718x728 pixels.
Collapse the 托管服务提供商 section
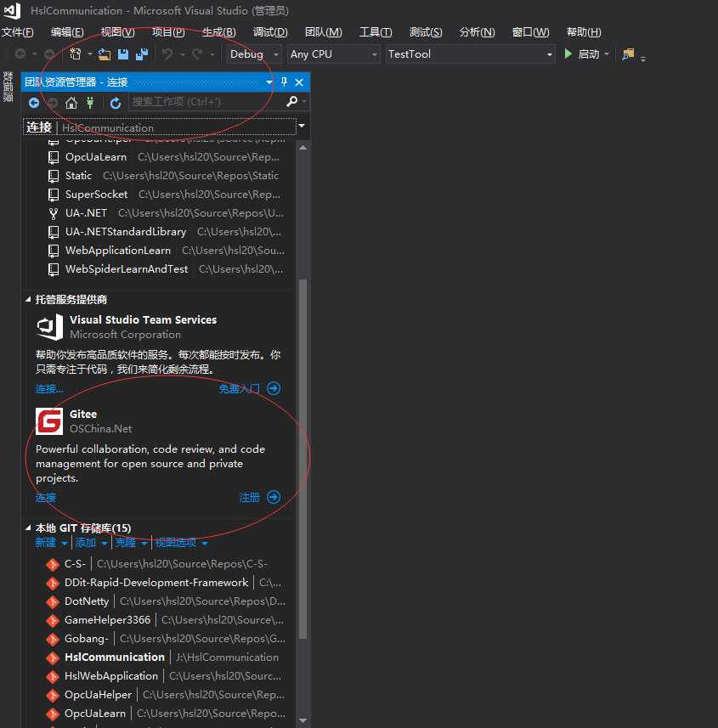29,300
